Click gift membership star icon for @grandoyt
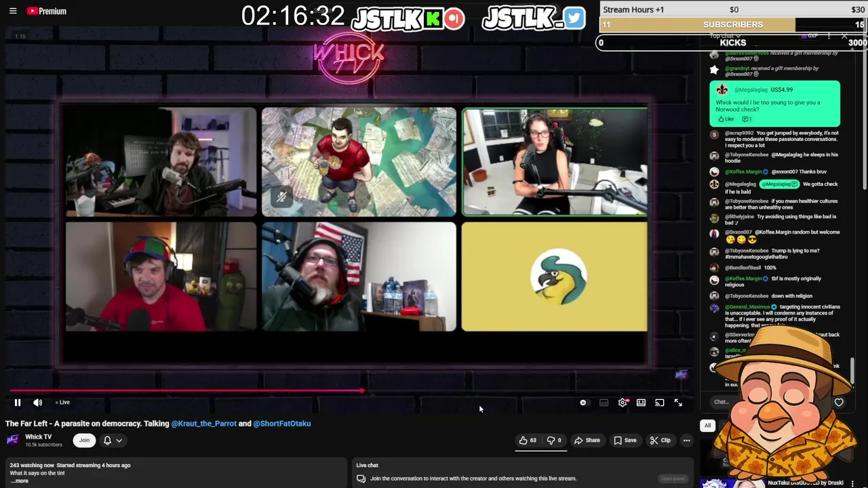This screenshot has width=868, height=488. [714, 70]
